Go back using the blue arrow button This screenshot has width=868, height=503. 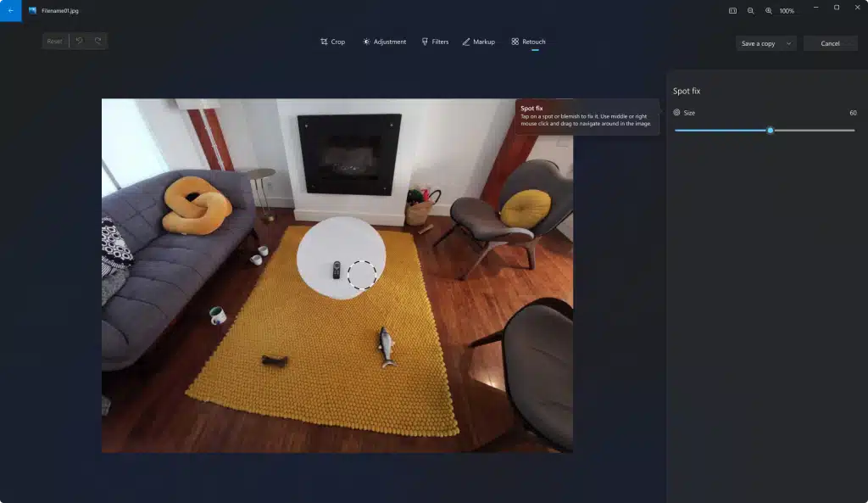point(10,10)
